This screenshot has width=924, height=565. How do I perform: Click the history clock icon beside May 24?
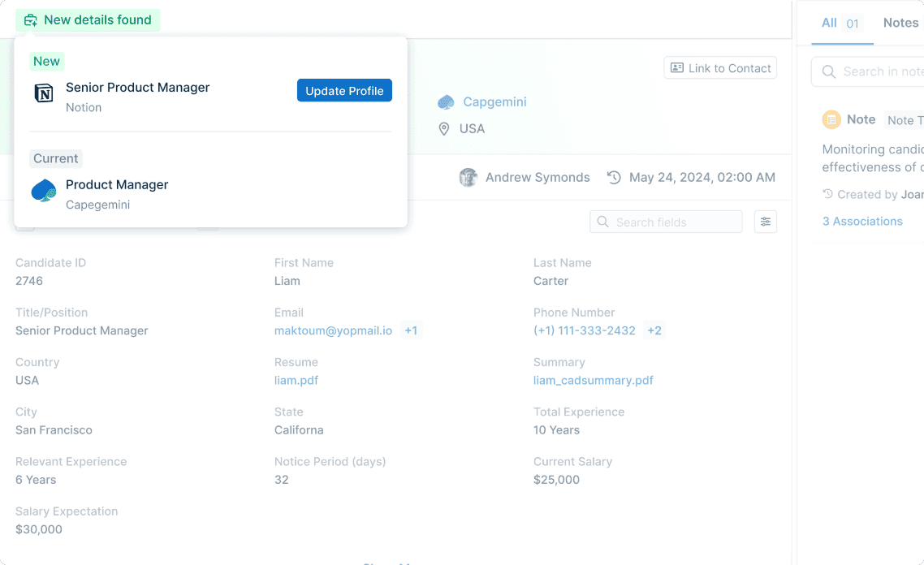614,177
